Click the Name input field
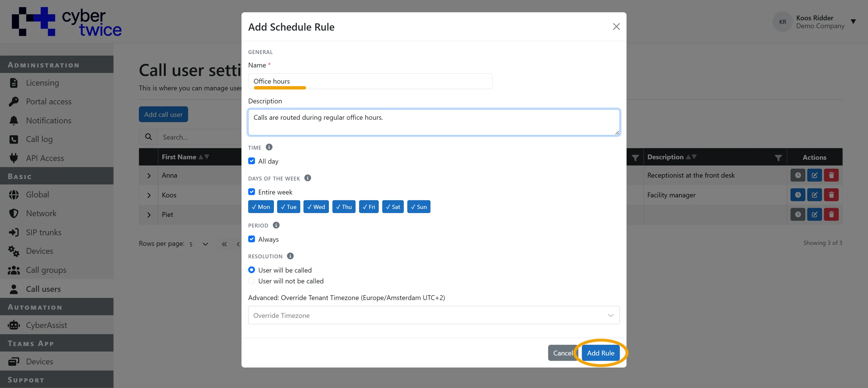868x388 pixels. [370, 81]
